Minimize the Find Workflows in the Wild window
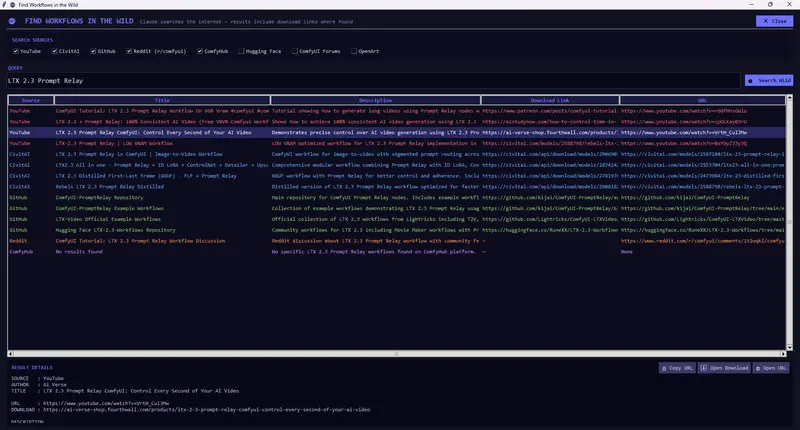This screenshot has width=800, height=430. click(x=752, y=5)
